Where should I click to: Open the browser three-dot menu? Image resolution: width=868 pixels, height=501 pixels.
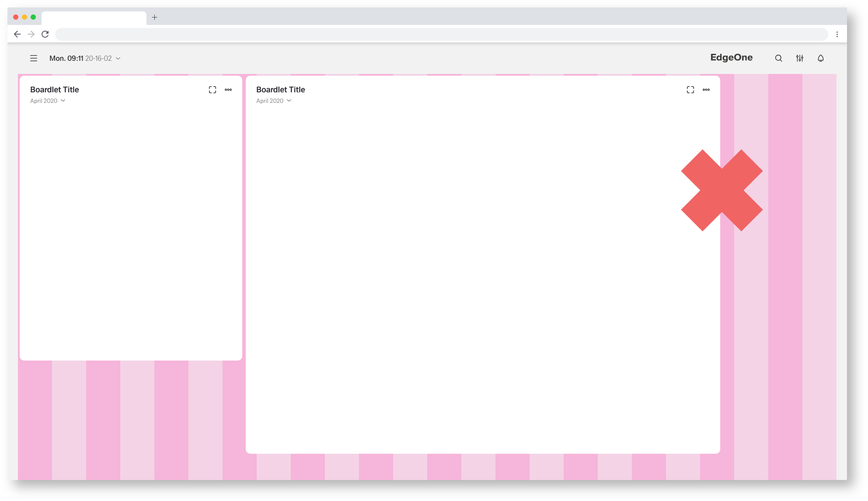837,34
